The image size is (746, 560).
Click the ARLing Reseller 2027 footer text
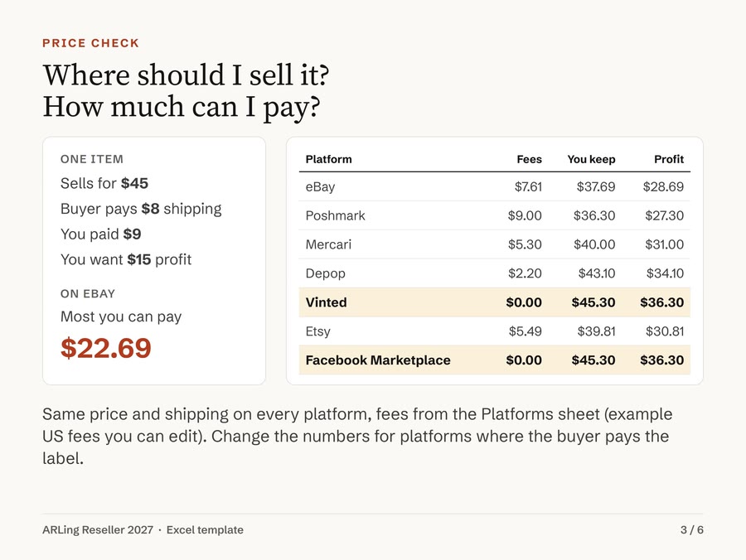click(x=98, y=530)
